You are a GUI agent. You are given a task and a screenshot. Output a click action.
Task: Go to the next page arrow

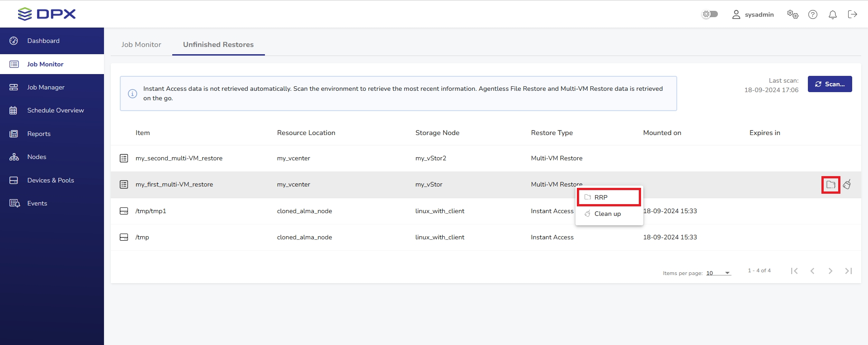[x=830, y=271]
